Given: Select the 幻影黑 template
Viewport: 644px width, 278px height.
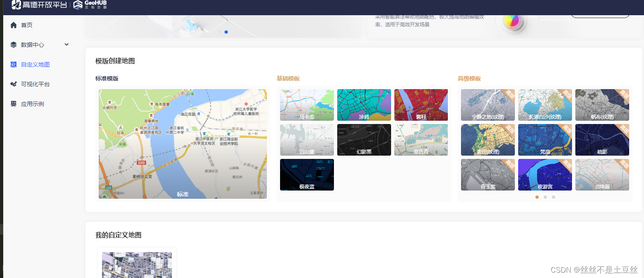Looking at the screenshot, I should click(x=364, y=140).
